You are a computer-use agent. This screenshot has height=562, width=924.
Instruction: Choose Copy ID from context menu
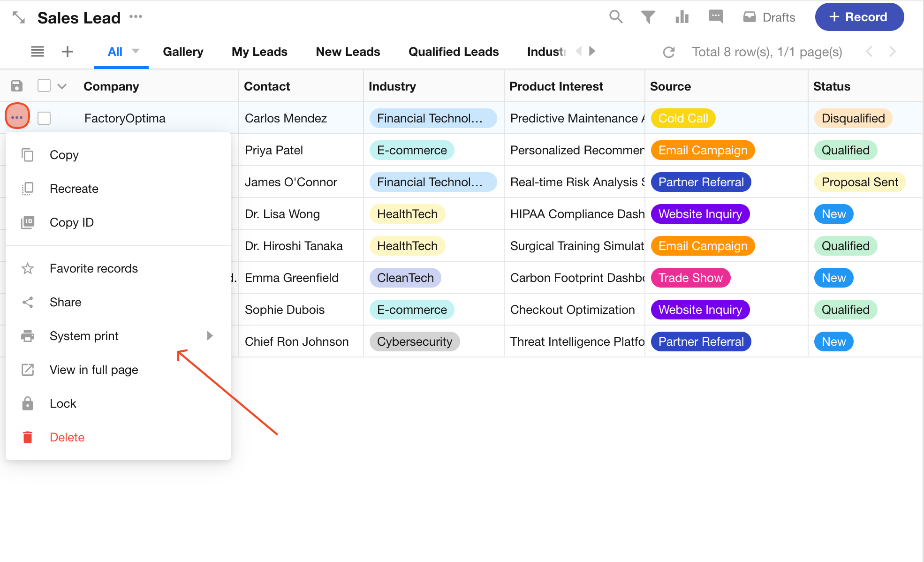71,222
